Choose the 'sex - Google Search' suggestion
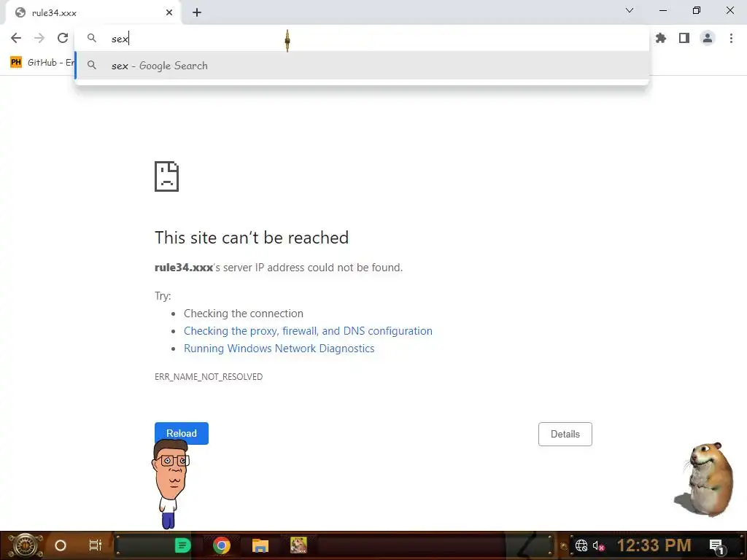747x560 pixels. pyautogui.click(x=362, y=66)
